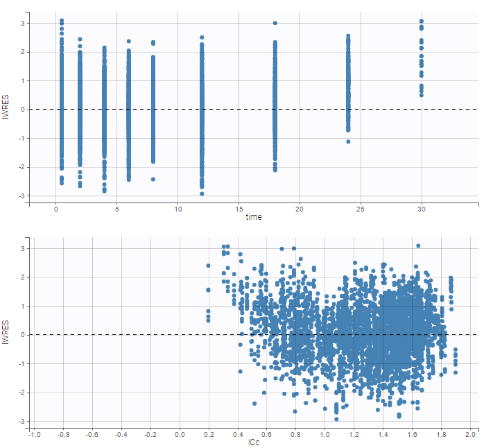Click the isolated bottom point at time 8
Image resolution: width=493 pixels, height=448 pixels.
point(153,179)
